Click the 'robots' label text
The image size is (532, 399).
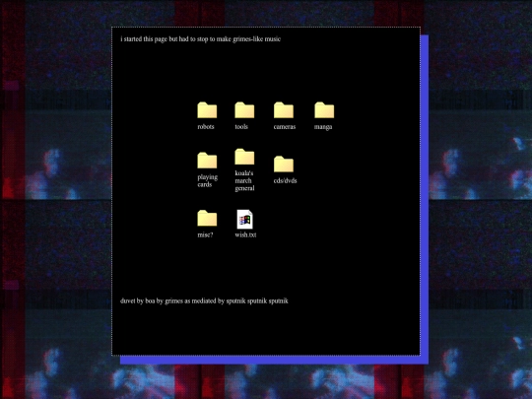pyautogui.click(x=206, y=126)
